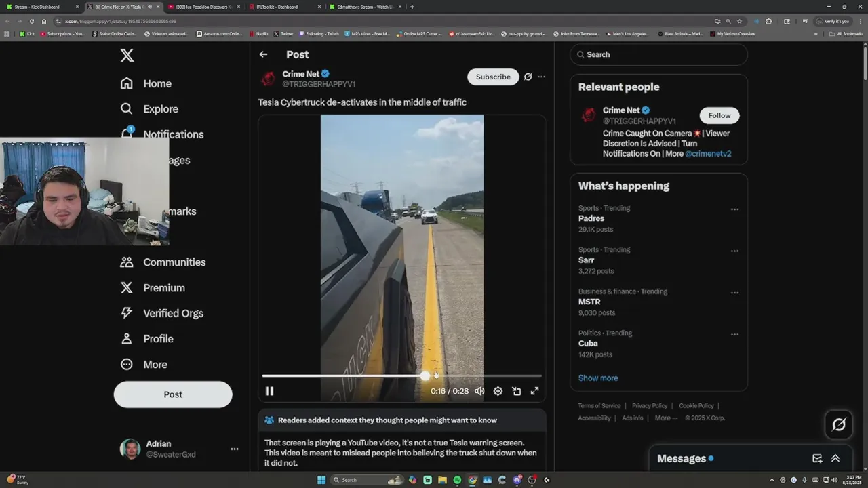Open Privacy Policy link
868x488 pixels.
tap(650, 406)
